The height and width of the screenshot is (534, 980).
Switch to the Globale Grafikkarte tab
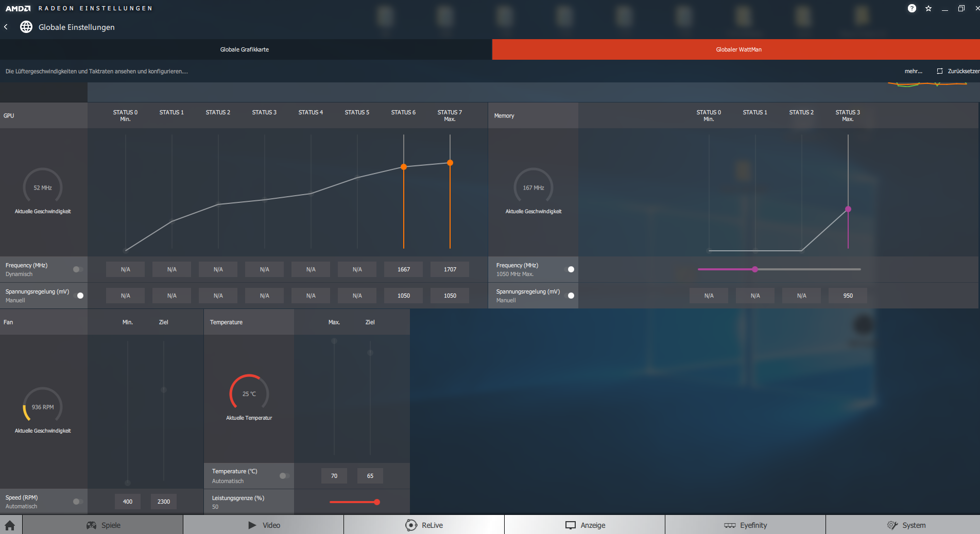pyautogui.click(x=245, y=49)
